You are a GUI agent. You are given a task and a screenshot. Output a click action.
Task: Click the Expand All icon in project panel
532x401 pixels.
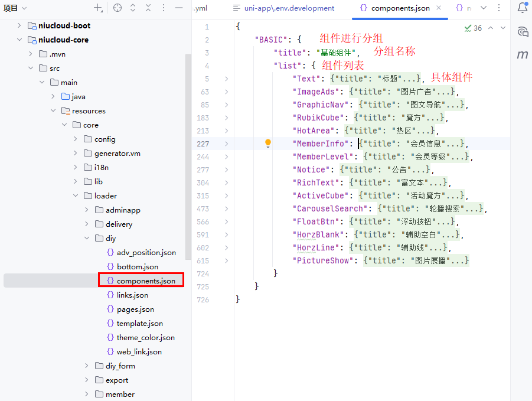tap(133, 8)
